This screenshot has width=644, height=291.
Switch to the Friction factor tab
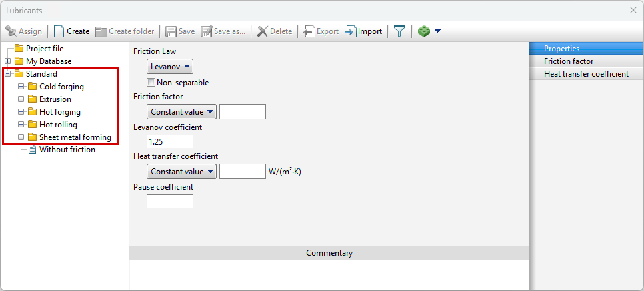point(568,61)
